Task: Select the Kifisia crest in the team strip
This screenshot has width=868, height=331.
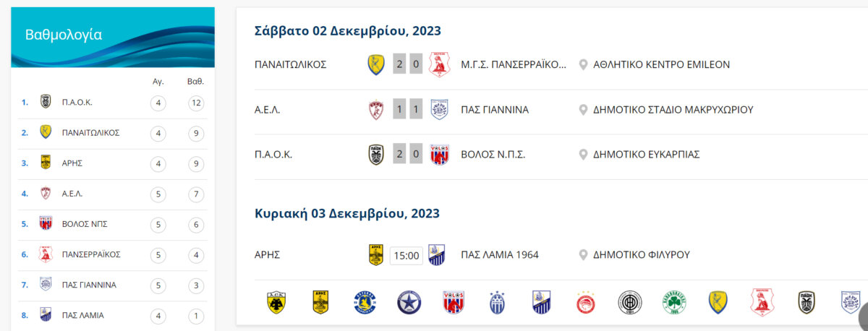Action: [x=497, y=301]
